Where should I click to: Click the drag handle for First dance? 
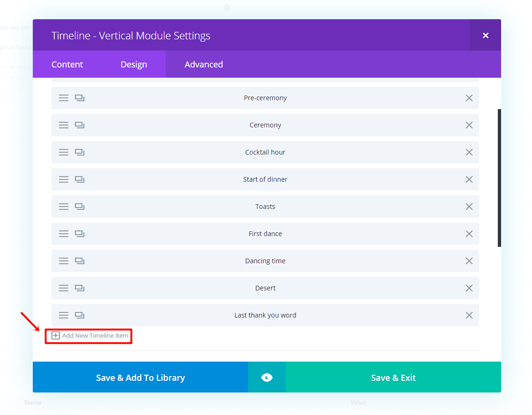tap(64, 234)
